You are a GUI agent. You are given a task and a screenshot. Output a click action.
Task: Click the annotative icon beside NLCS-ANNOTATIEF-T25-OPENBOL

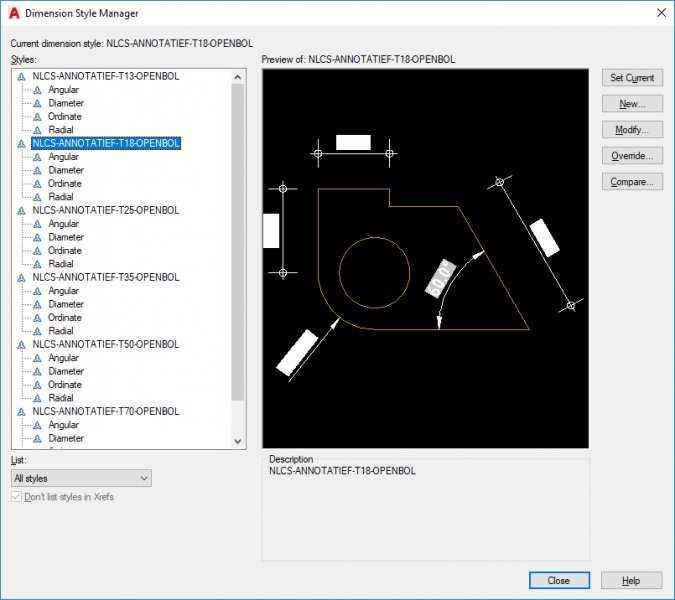pyautogui.click(x=21, y=211)
